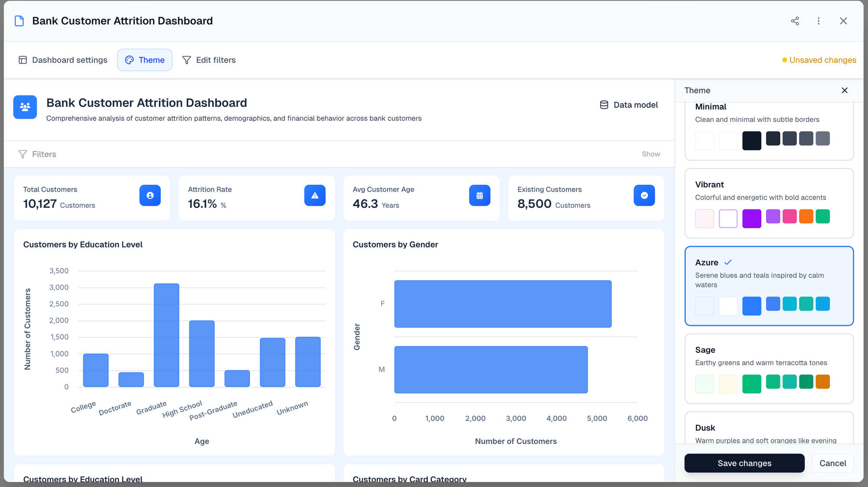
Task: Click the Avg Customer Age calendar icon
Action: (x=480, y=196)
